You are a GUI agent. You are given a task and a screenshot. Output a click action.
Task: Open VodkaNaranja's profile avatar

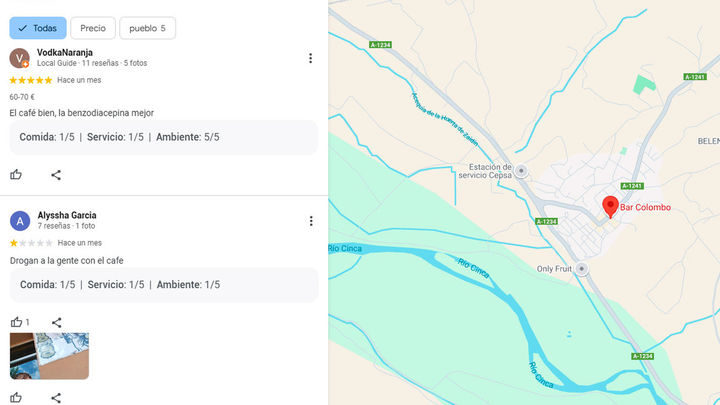click(x=19, y=58)
